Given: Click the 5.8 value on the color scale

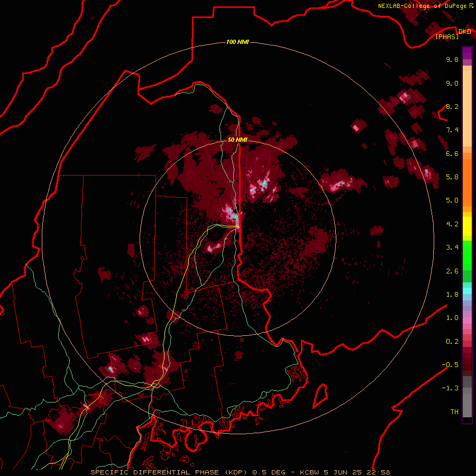Looking at the screenshot, I should coord(452,177).
